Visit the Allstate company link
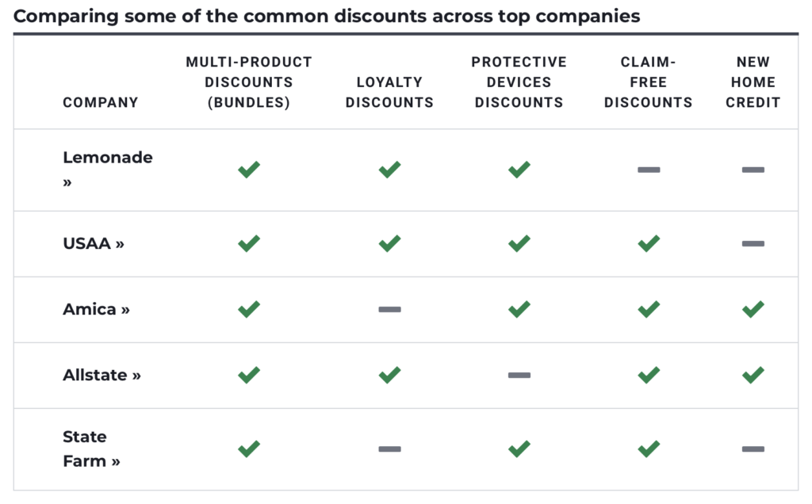812x504 pixels. 101,375
